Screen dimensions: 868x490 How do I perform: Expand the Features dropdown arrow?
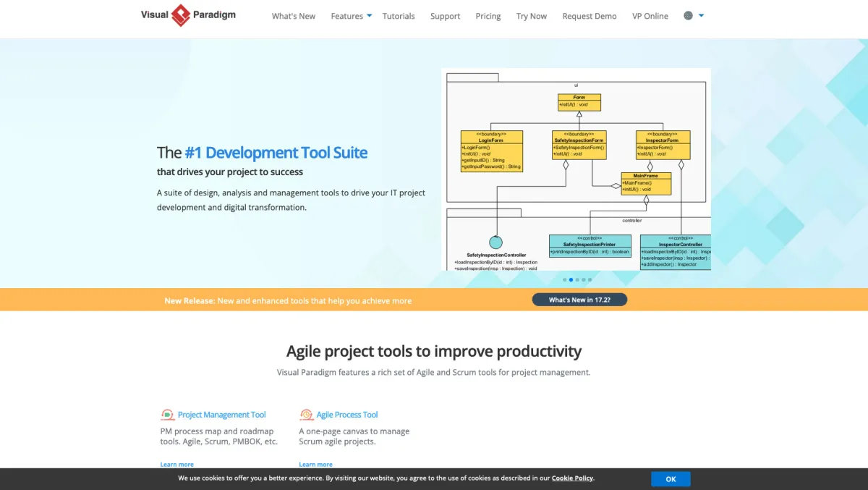369,15
